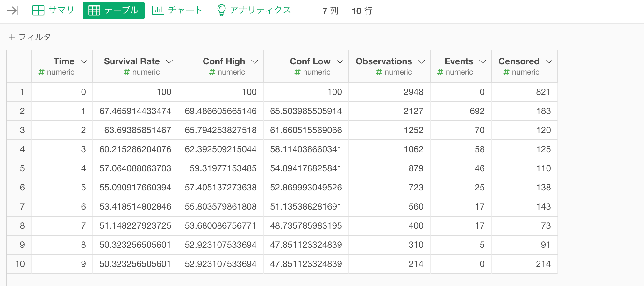
Task: Click Censored cell 91
Action: point(525,245)
